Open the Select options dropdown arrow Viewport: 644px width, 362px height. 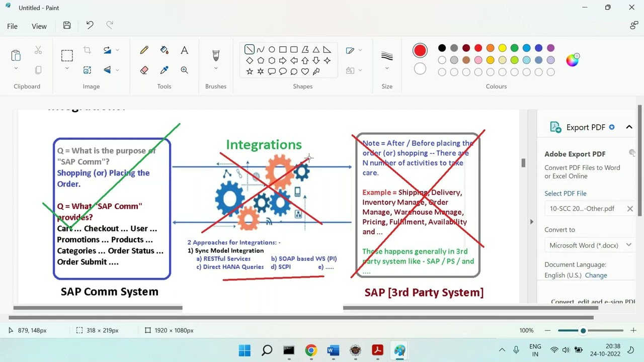click(x=67, y=68)
